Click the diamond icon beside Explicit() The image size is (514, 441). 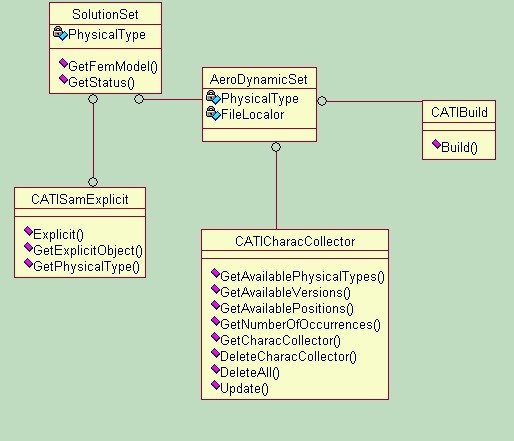coord(29,231)
